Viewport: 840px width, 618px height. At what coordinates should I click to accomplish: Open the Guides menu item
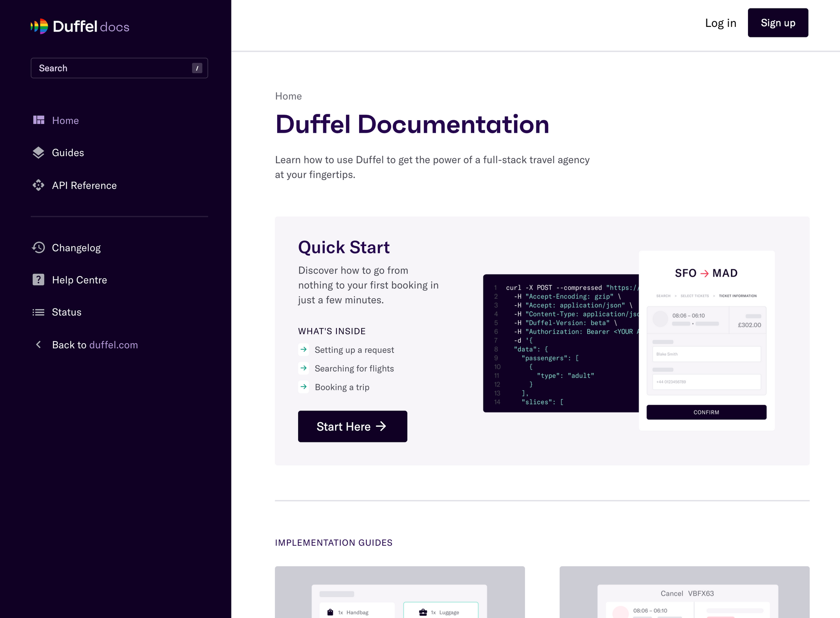click(x=68, y=153)
